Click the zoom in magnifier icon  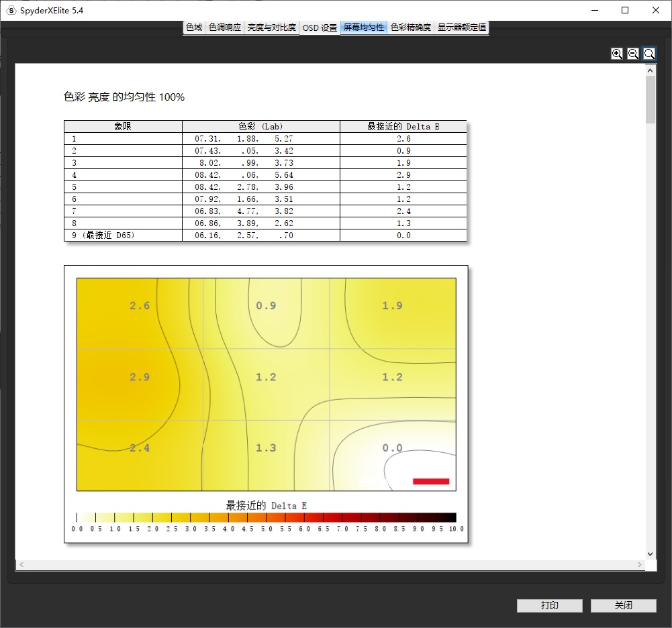point(617,54)
